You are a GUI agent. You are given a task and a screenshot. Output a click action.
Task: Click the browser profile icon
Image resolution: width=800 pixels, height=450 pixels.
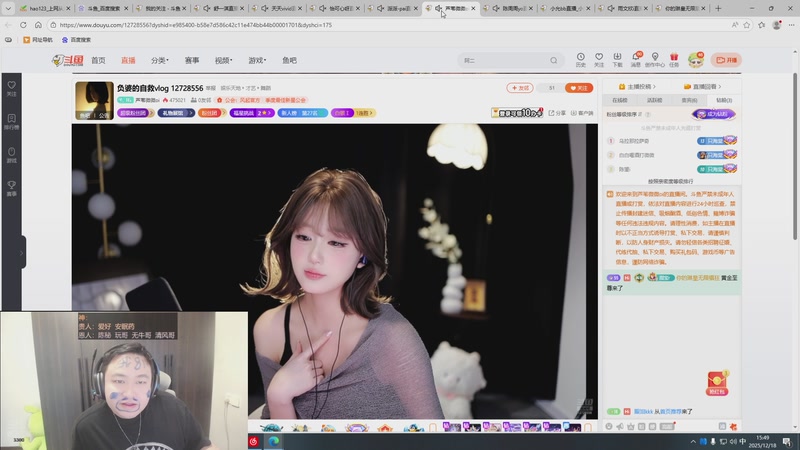[777, 24]
